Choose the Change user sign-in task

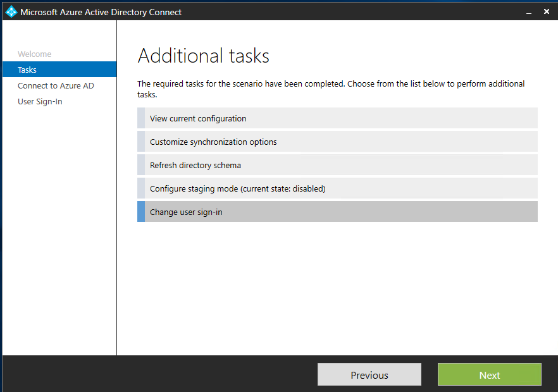pos(337,212)
